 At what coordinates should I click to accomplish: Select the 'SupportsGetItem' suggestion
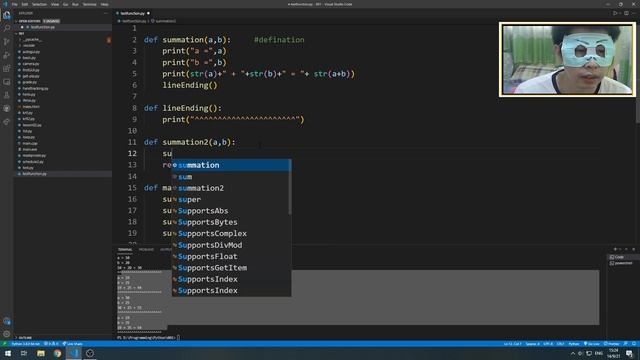[231, 268]
